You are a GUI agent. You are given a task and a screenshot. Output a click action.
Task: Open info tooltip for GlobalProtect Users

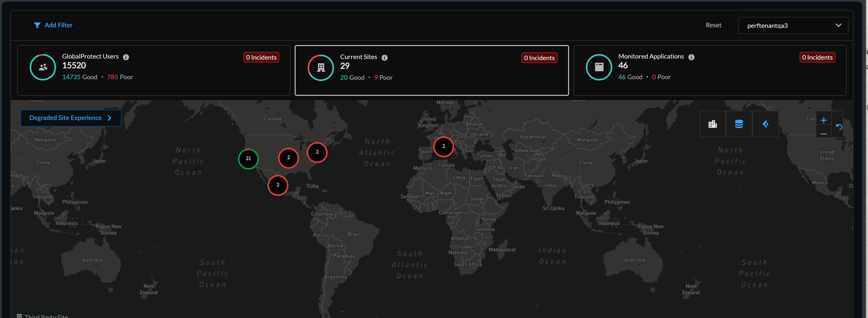(126, 57)
